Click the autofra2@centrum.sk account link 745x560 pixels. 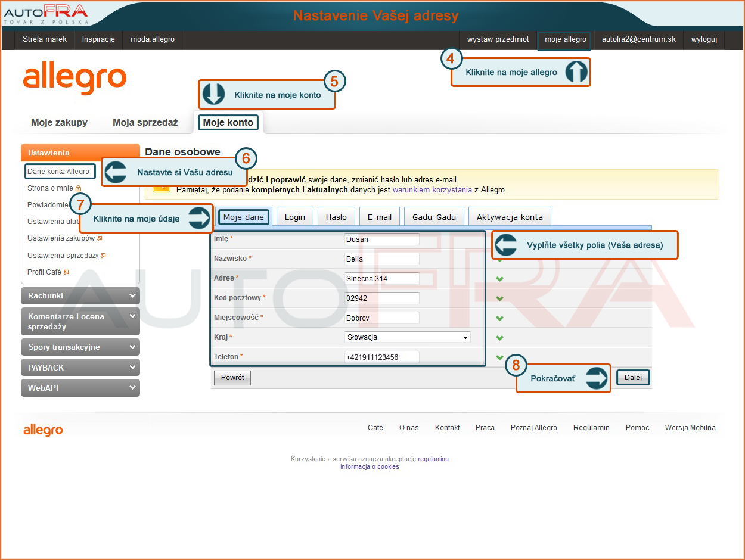coord(639,39)
